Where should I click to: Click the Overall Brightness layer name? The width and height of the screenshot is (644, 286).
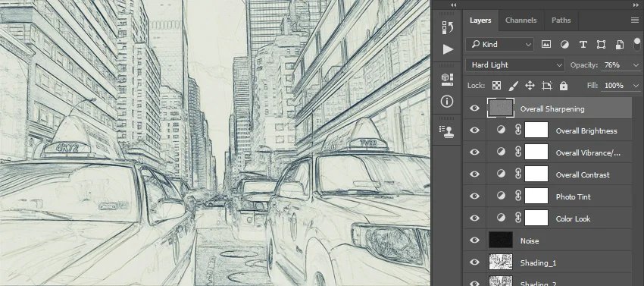point(586,130)
